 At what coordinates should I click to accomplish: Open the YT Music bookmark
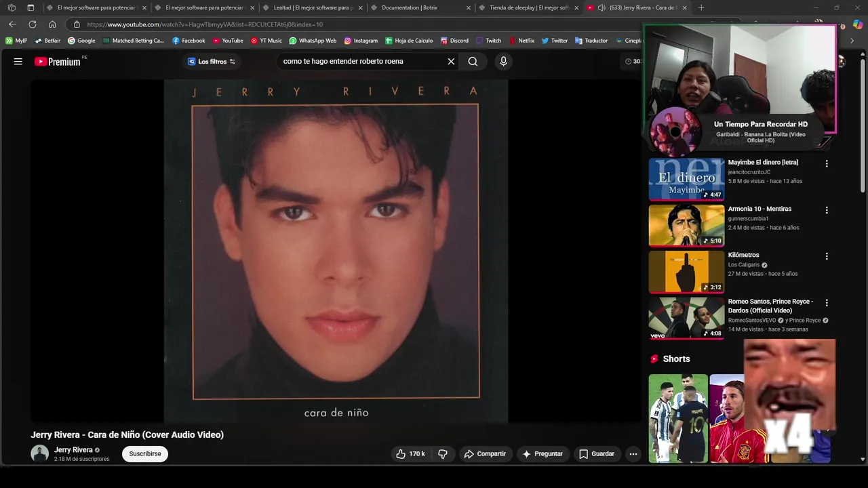[267, 41]
